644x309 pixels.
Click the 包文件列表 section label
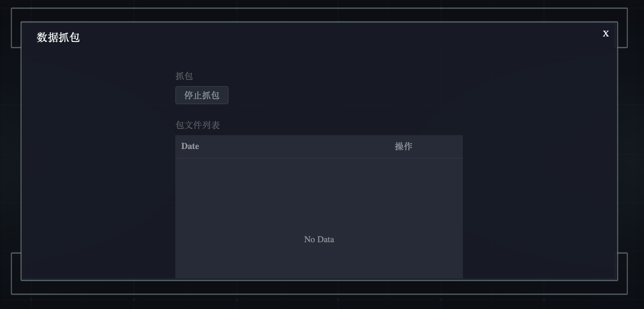pyautogui.click(x=198, y=125)
